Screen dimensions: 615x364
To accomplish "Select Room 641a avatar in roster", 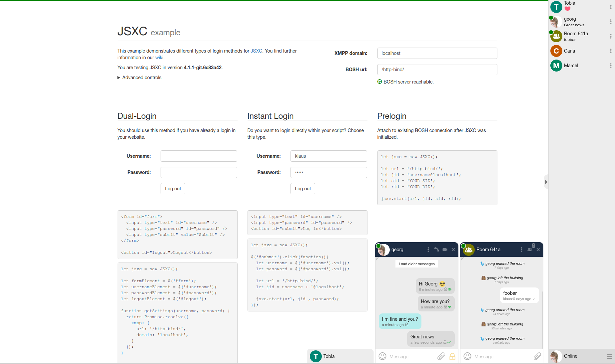I will pos(556,36).
